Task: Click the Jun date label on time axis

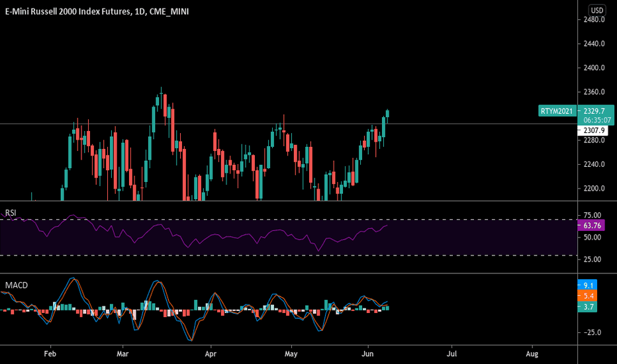Action: tap(367, 354)
